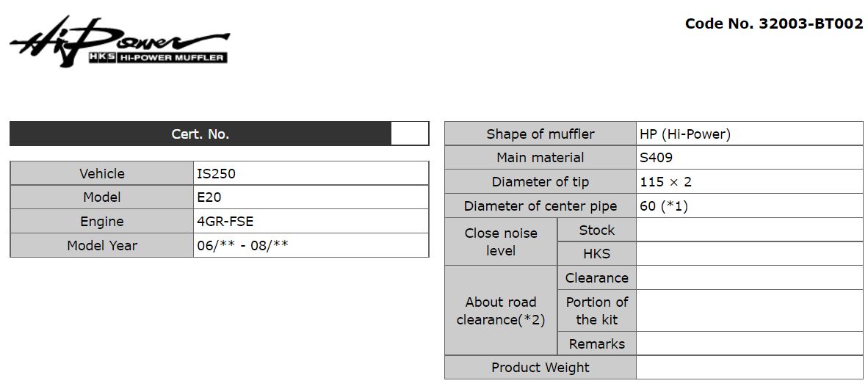Click the About road clearance(*2) label
This screenshot has width=868, height=389.
click(501, 310)
